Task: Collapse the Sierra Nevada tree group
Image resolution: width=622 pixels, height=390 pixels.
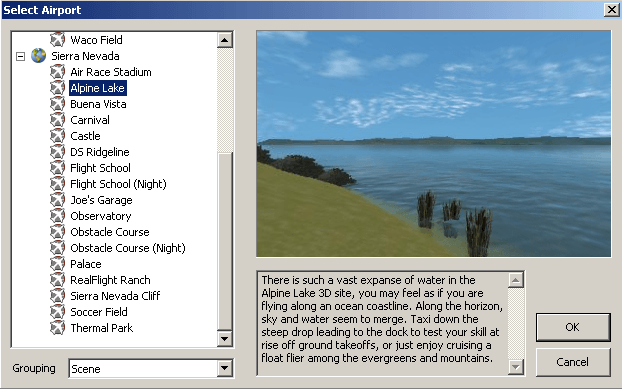Action: pos(20,56)
